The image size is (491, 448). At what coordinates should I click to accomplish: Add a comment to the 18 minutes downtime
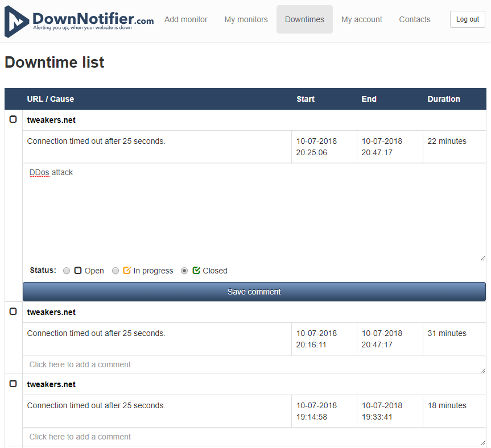[254, 437]
